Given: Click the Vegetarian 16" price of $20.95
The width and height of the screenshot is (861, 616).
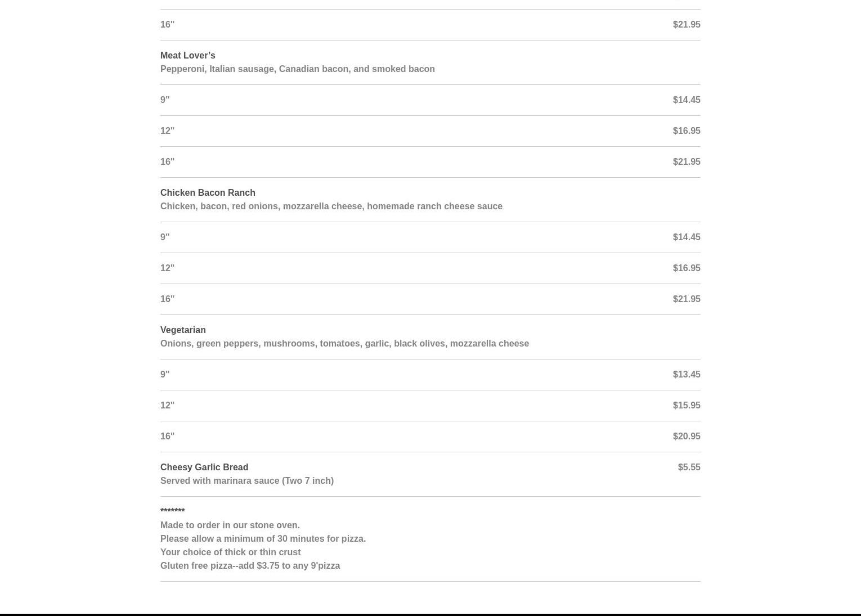Looking at the screenshot, I should tap(686, 436).
